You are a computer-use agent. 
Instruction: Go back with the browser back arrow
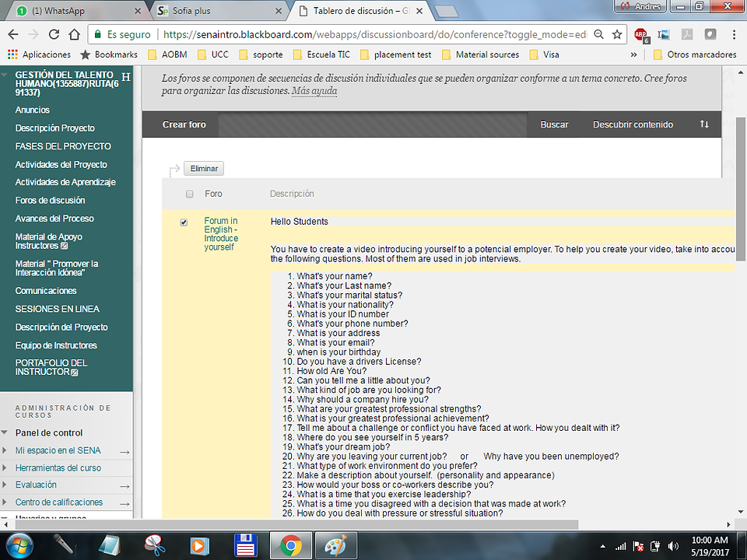[13, 34]
